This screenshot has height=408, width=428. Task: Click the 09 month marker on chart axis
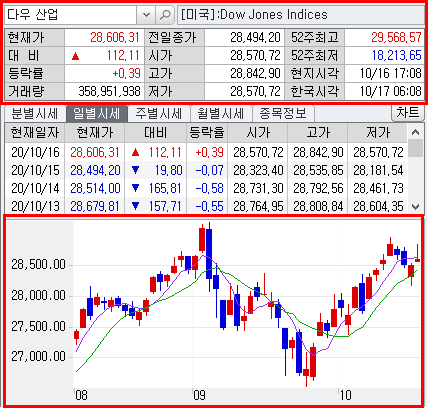tap(199, 395)
